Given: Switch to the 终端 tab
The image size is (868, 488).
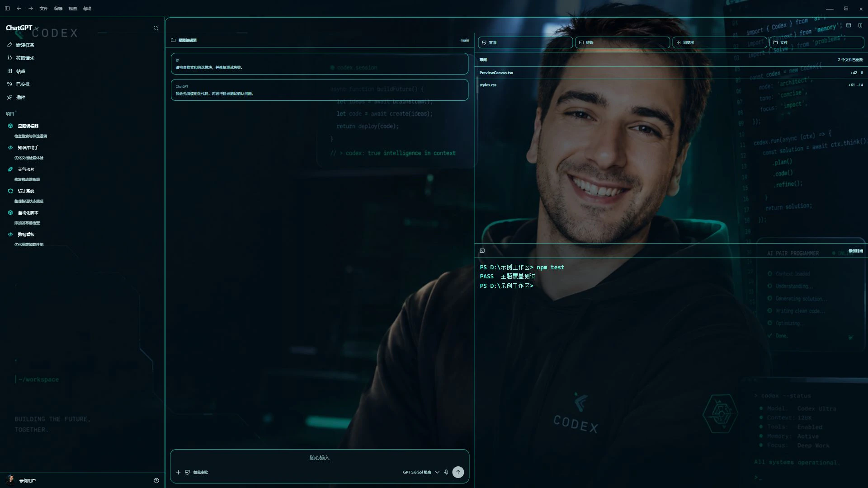Looking at the screenshot, I should tap(623, 42).
